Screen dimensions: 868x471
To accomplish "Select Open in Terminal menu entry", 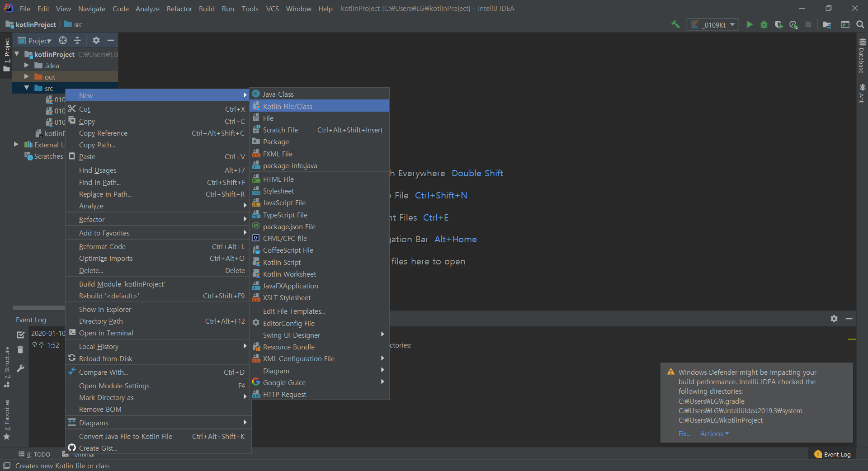I will (x=158, y=333).
